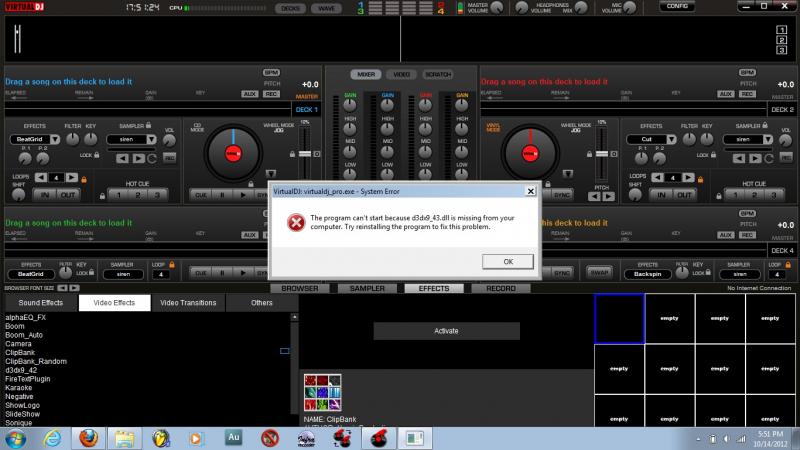Switch to the VIDEO panel
This screenshot has height=450, width=800.
[x=402, y=74]
